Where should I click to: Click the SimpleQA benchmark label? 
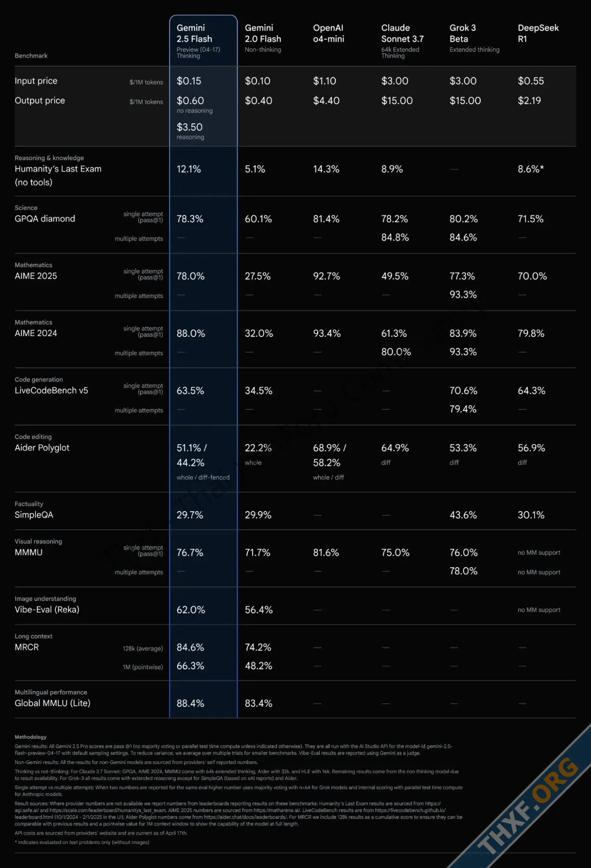coord(34,515)
